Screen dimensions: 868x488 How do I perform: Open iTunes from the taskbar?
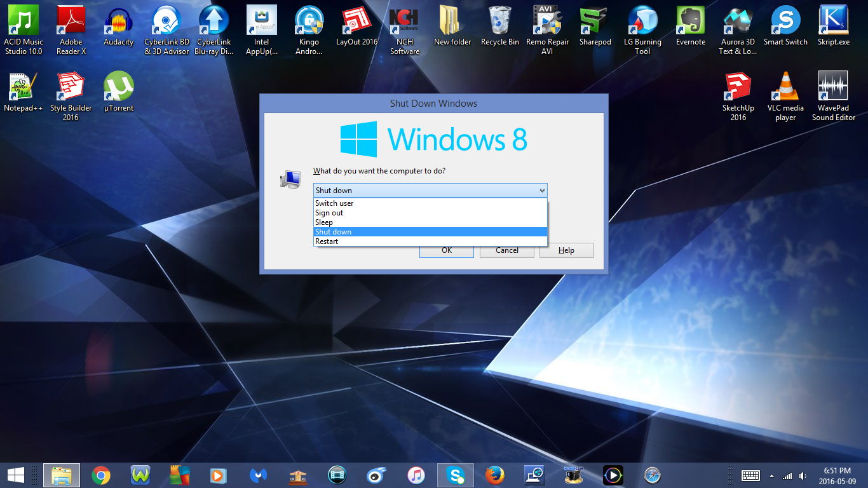pyautogui.click(x=416, y=475)
